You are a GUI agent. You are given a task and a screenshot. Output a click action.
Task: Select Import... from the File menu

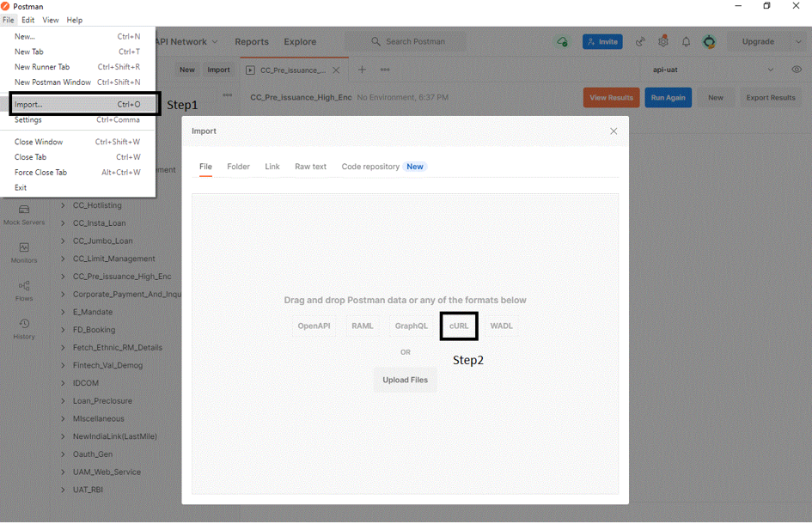click(x=28, y=105)
